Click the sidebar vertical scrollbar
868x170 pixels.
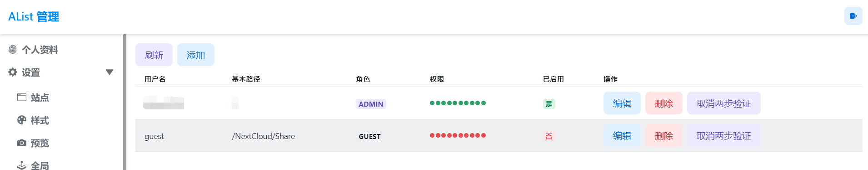pyautogui.click(x=125, y=102)
